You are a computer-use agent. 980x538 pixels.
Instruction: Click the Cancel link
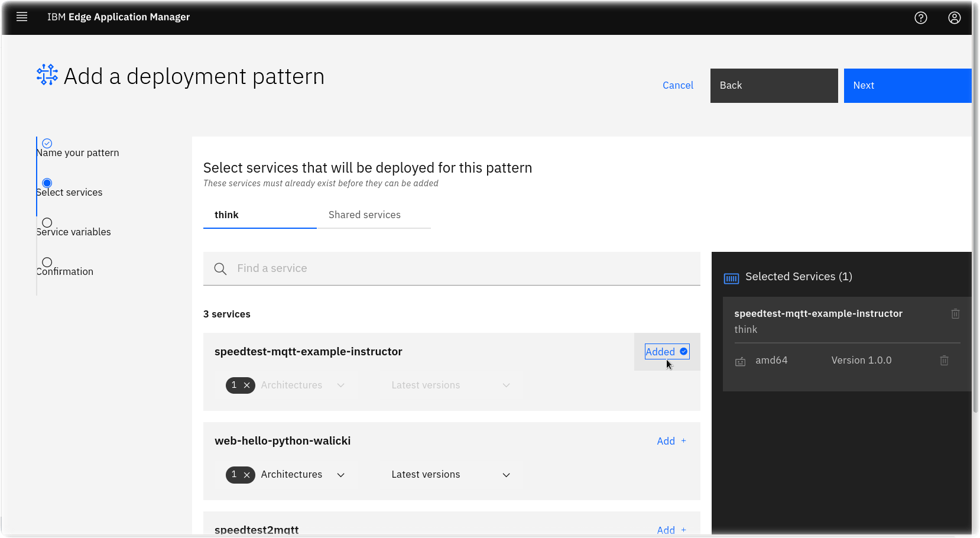click(678, 86)
